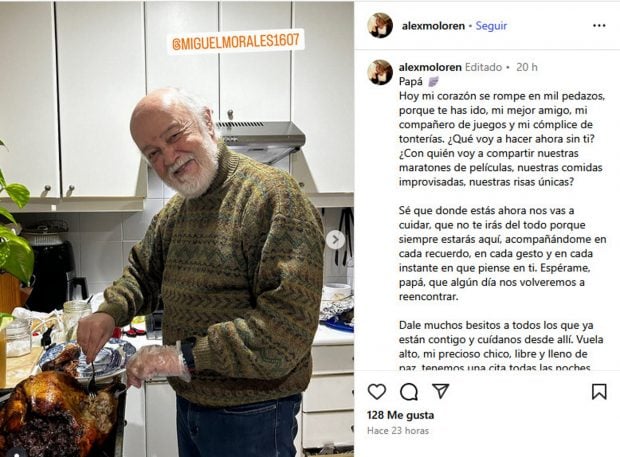This screenshot has width=620, height=457.
Task: Click the Hace 23 horas post date
Action: (398, 431)
